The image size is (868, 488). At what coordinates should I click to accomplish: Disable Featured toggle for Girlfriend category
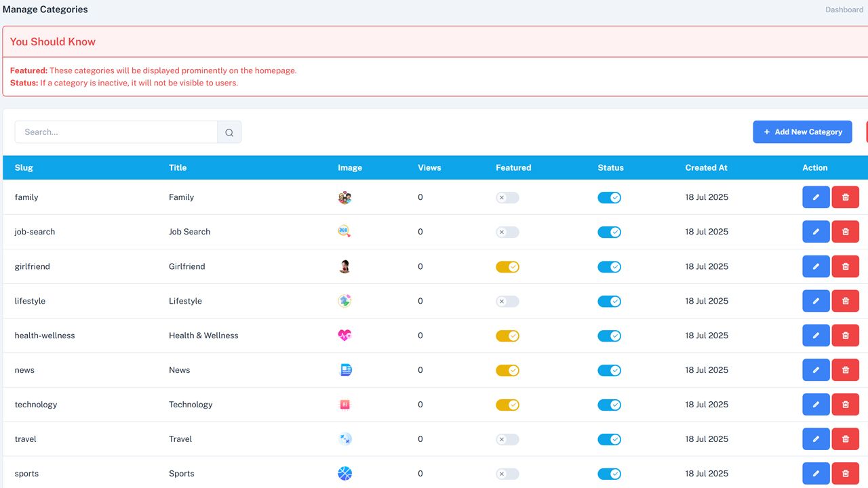pyautogui.click(x=507, y=267)
